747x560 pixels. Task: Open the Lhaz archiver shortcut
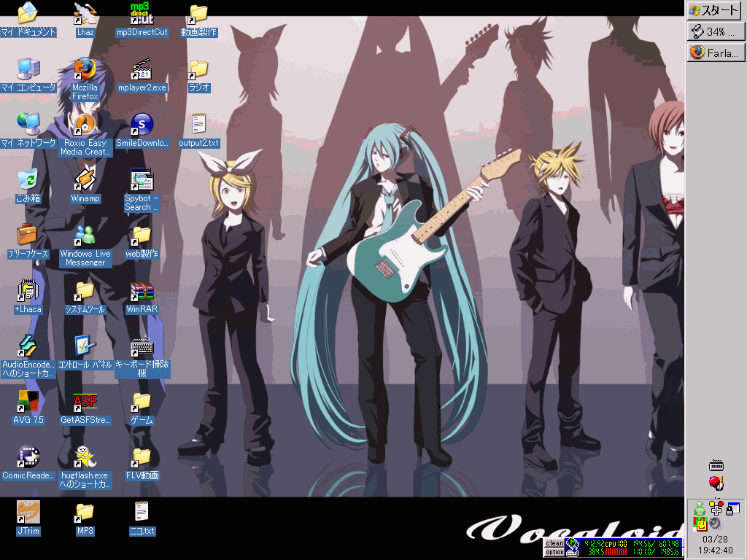coord(85,14)
